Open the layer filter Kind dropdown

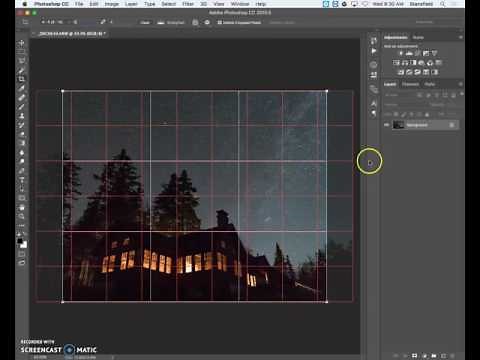(x=398, y=95)
